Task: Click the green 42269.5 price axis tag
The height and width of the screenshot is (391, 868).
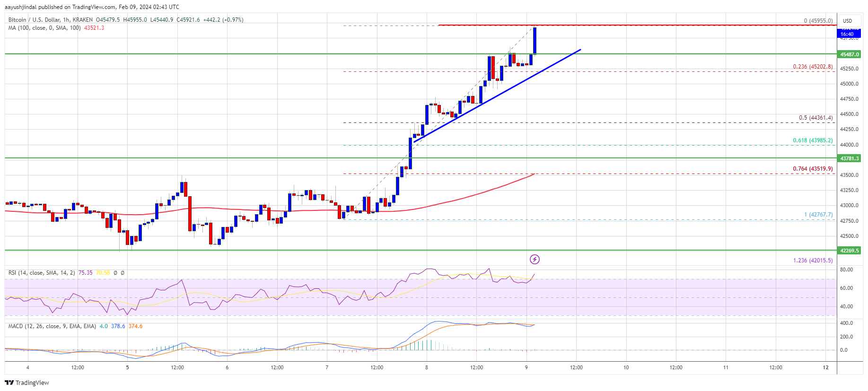Action: 849,250
